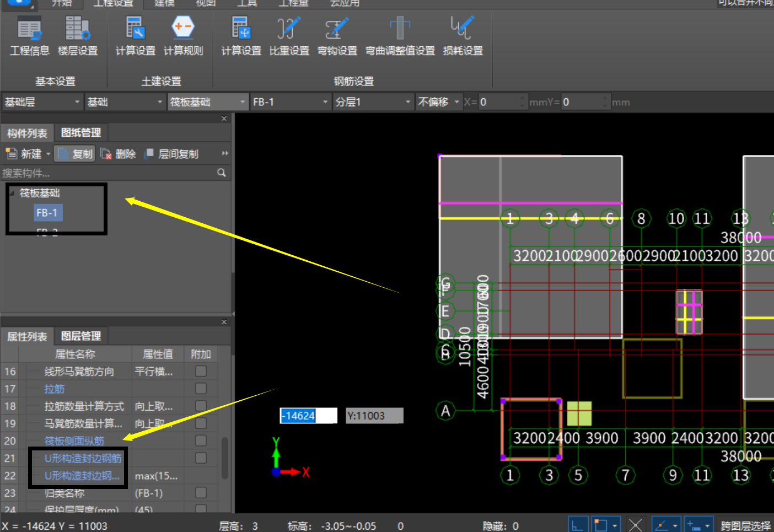Click the 层间复制 inter-floor copy icon

tap(149, 154)
